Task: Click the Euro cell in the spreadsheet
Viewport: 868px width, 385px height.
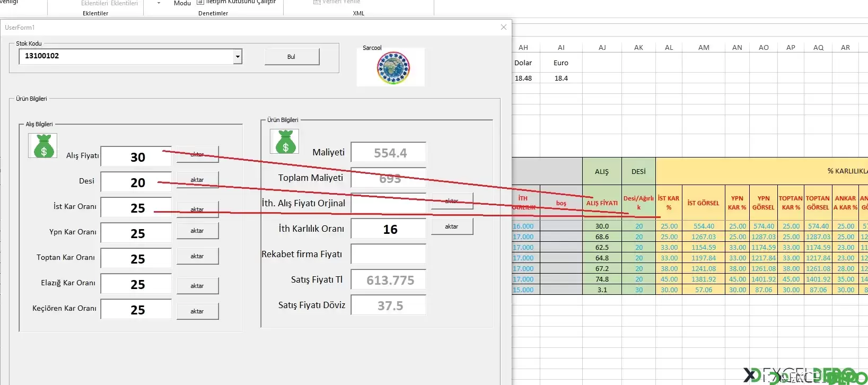Action: coord(561,63)
